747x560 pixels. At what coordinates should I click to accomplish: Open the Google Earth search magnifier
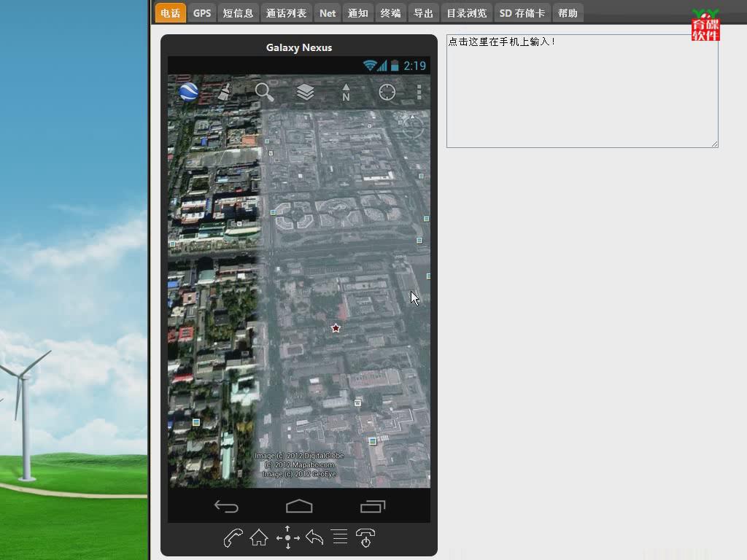[264, 92]
